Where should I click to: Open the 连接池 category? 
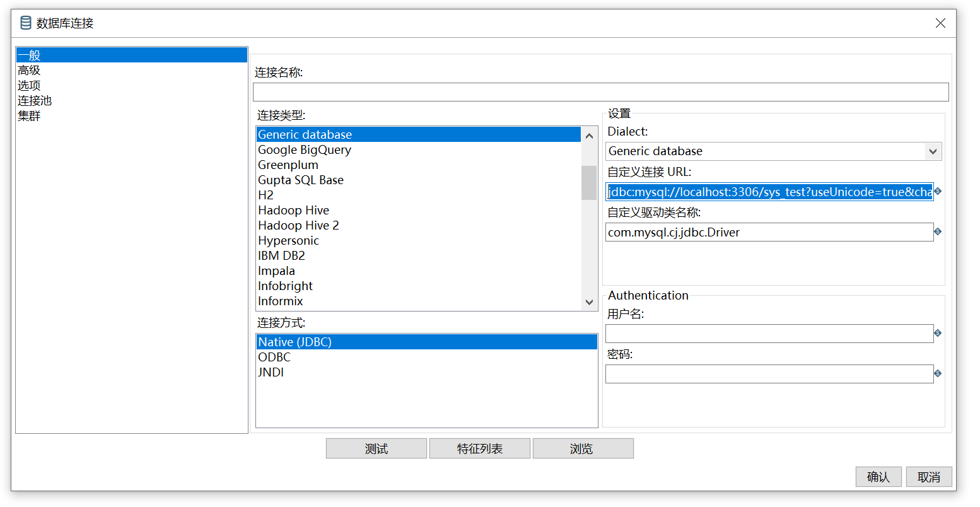(132, 100)
